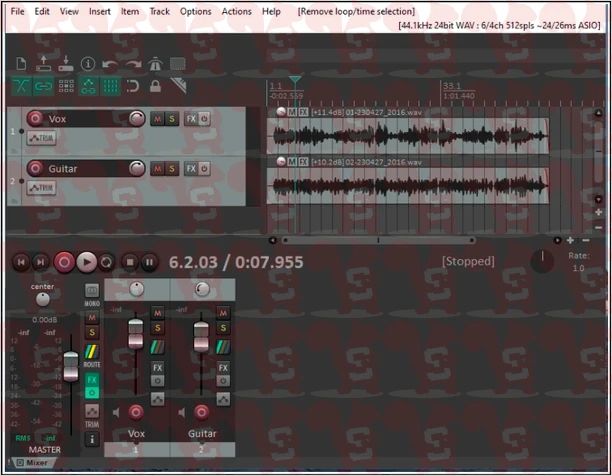The height and width of the screenshot is (476, 612).
Task: Open the Actions menu
Action: pos(236,11)
